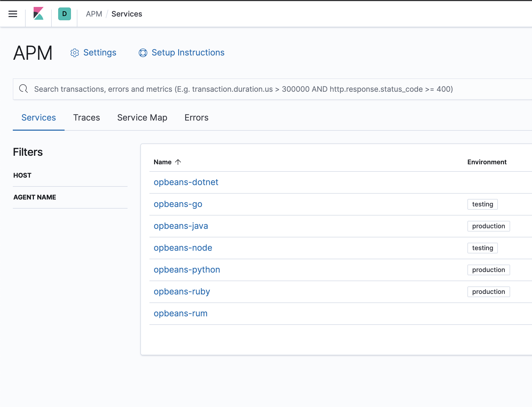
Task: Go to the Errors tab
Action: (196, 118)
